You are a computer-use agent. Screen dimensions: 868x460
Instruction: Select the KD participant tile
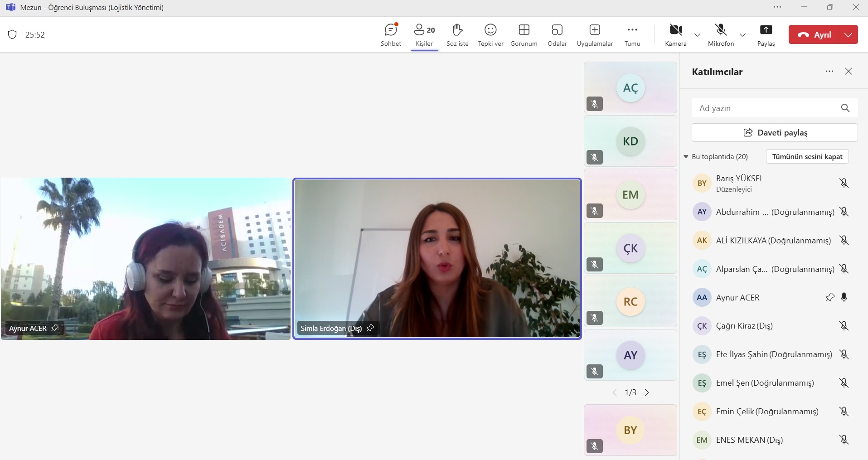(630, 141)
